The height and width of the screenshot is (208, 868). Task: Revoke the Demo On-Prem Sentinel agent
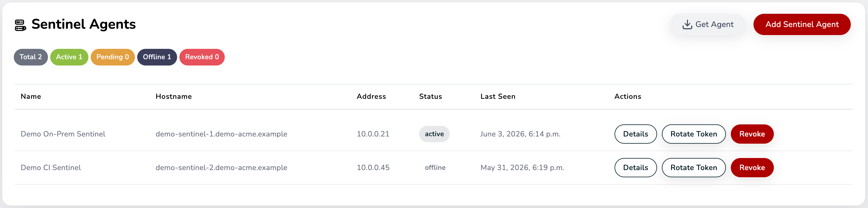pyautogui.click(x=752, y=134)
